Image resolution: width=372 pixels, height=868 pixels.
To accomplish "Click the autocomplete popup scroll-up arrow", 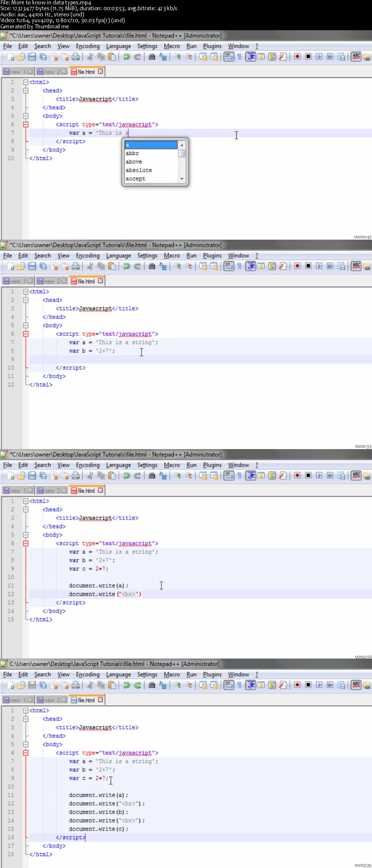I will 182,145.
